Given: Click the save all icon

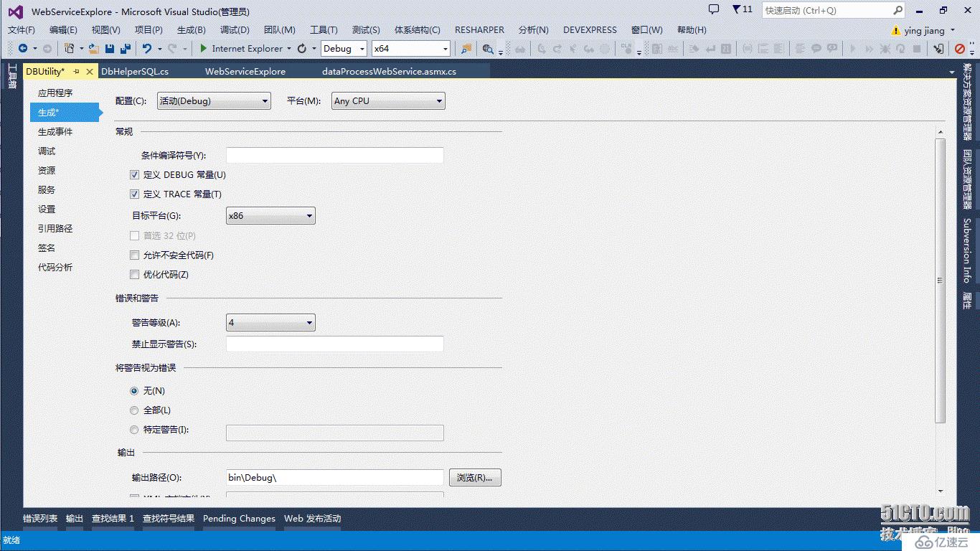Looking at the screenshot, I should click(126, 49).
